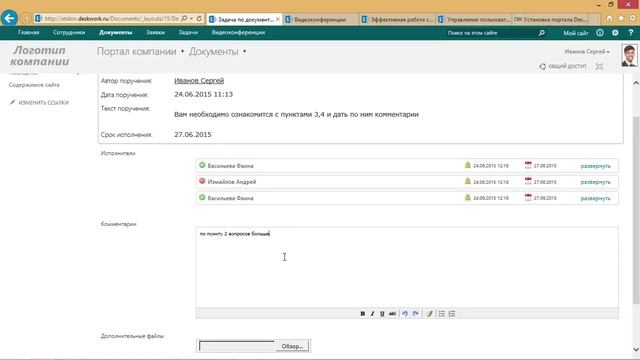Click red status icon for Измайлов Андрей
This screenshot has width=640, height=360.
click(x=202, y=181)
